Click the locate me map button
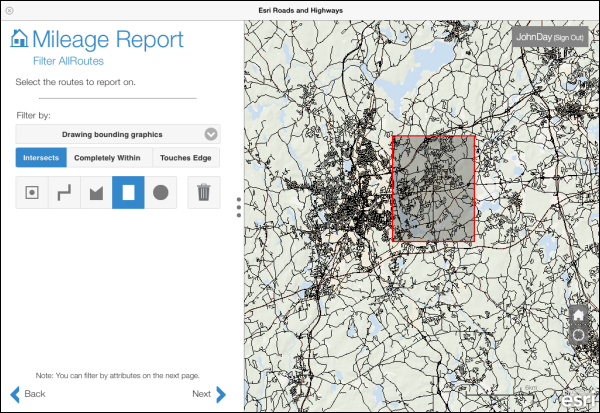The image size is (600, 413). point(578,335)
